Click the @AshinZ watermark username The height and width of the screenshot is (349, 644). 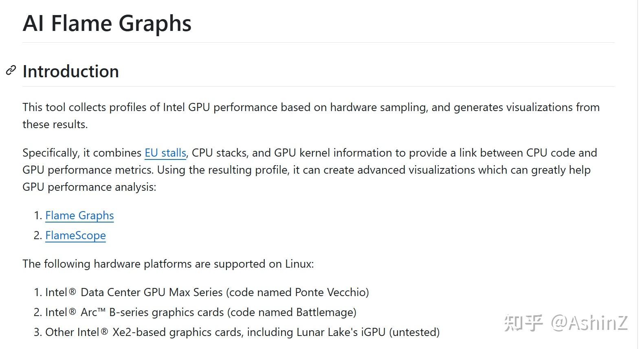pos(589,323)
